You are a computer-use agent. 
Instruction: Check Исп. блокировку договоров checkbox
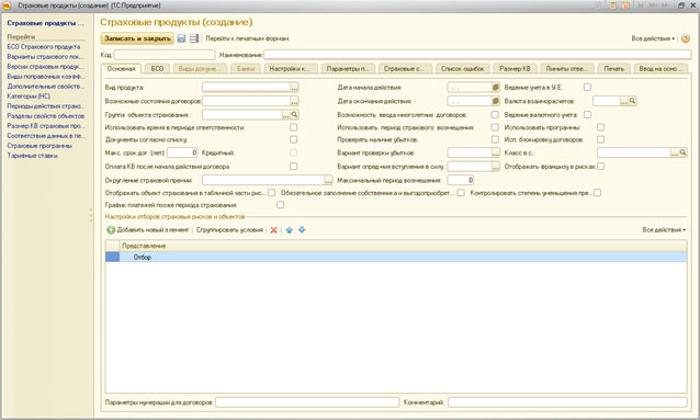601,140
